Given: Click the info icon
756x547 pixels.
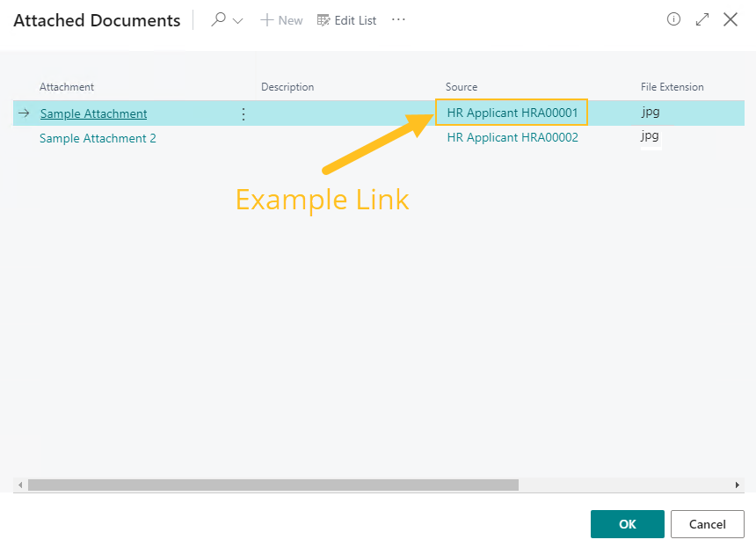Looking at the screenshot, I should click(x=673, y=18).
